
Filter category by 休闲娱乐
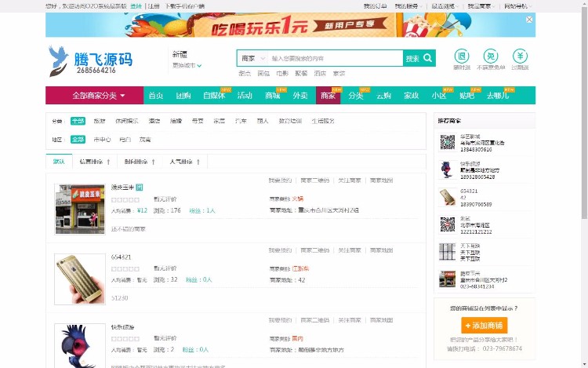[x=127, y=121]
